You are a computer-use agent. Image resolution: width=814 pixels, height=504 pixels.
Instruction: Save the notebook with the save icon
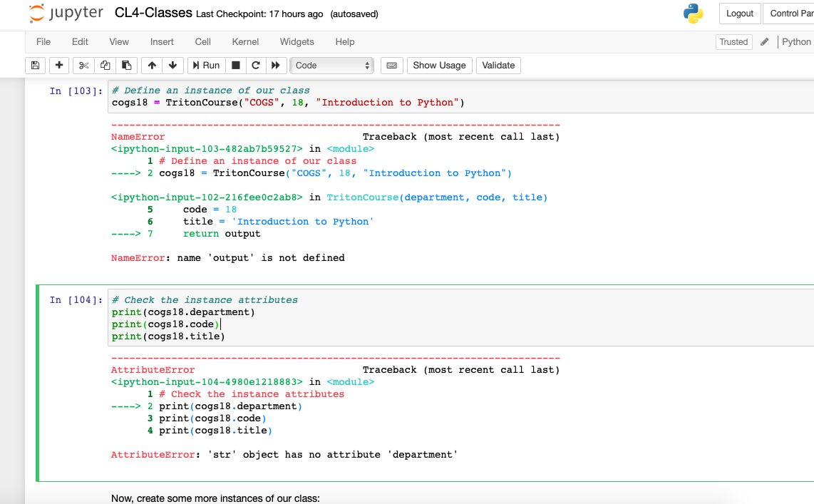[x=35, y=65]
